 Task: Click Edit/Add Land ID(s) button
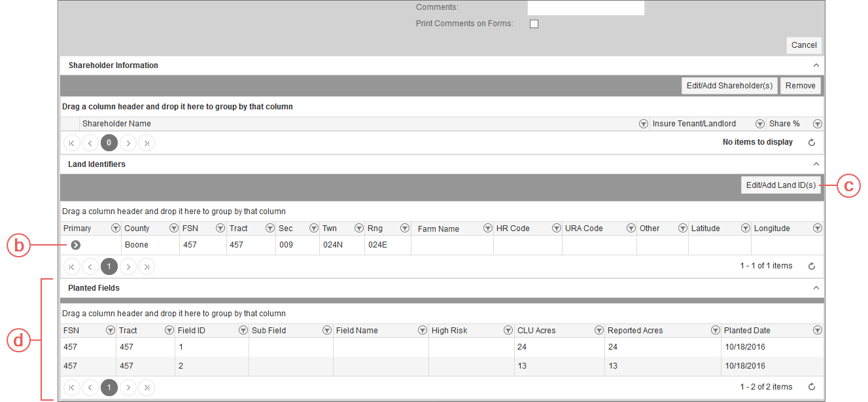click(x=781, y=185)
